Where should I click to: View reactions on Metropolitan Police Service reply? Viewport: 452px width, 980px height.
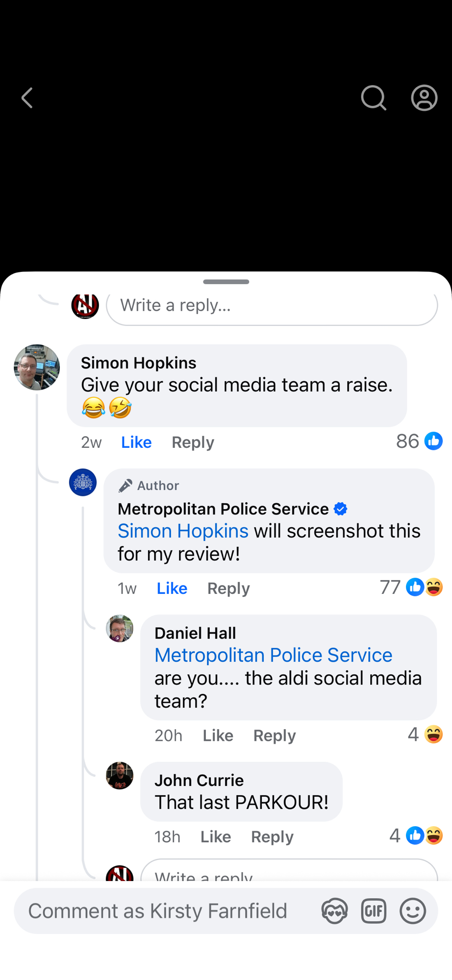(x=412, y=587)
